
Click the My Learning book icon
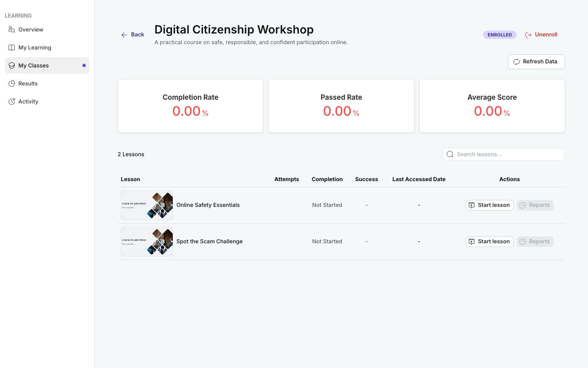(x=12, y=47)
